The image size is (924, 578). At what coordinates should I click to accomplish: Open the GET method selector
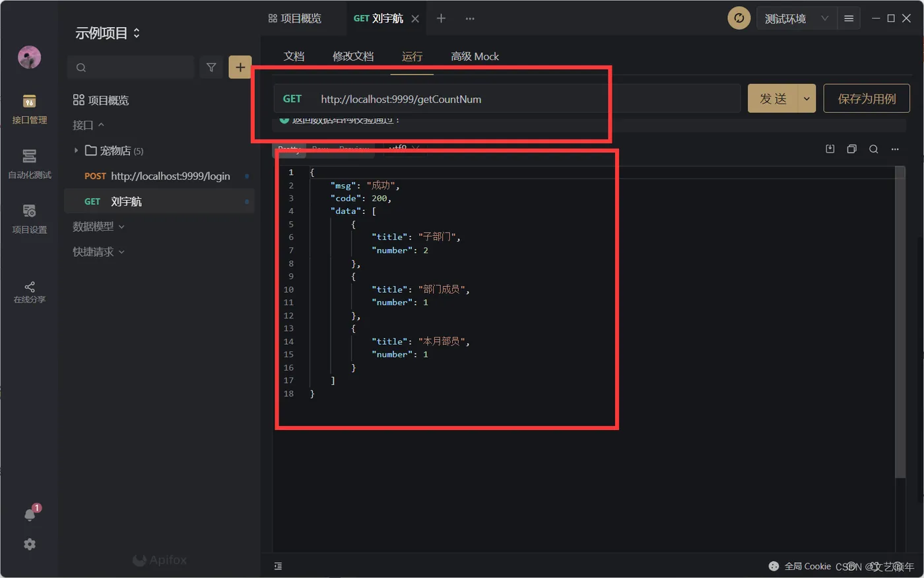pos(292,99)
